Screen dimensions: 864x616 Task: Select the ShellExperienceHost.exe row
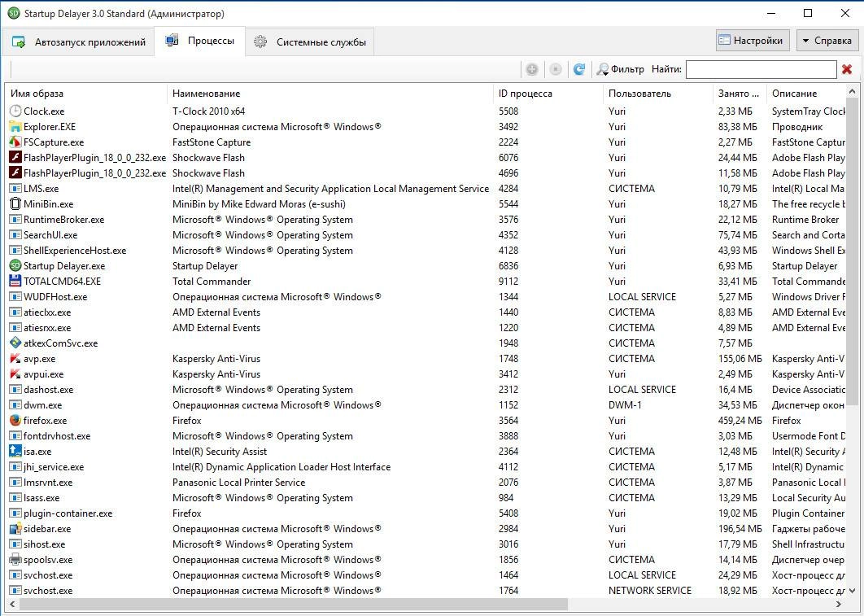(x=426, y=250)
